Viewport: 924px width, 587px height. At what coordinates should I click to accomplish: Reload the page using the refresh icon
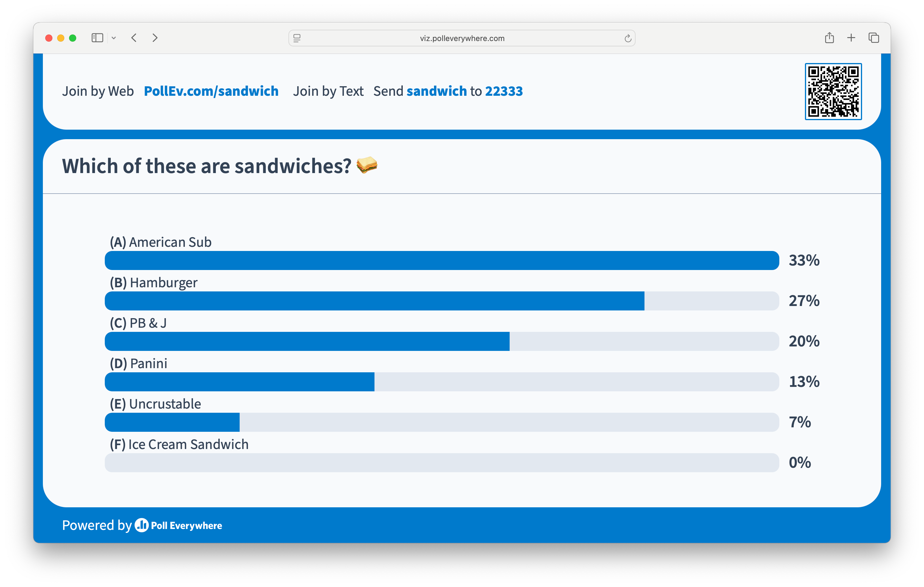pos(628,38)
